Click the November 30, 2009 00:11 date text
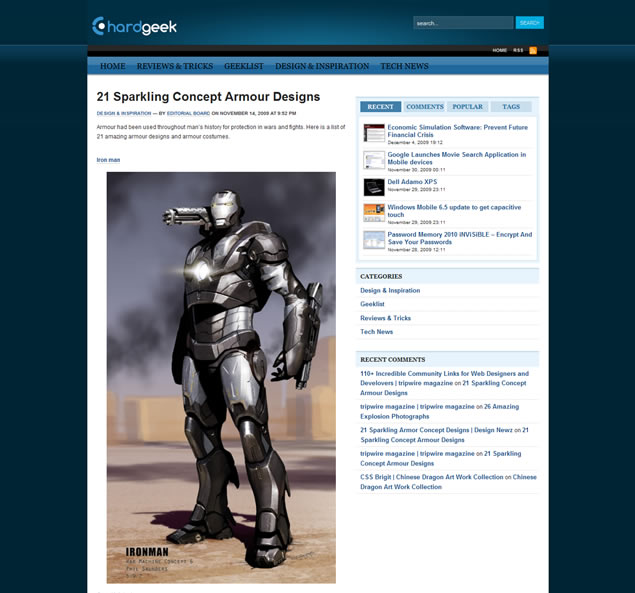The width and height of the screenshot is (635, 593). (416, 170)
